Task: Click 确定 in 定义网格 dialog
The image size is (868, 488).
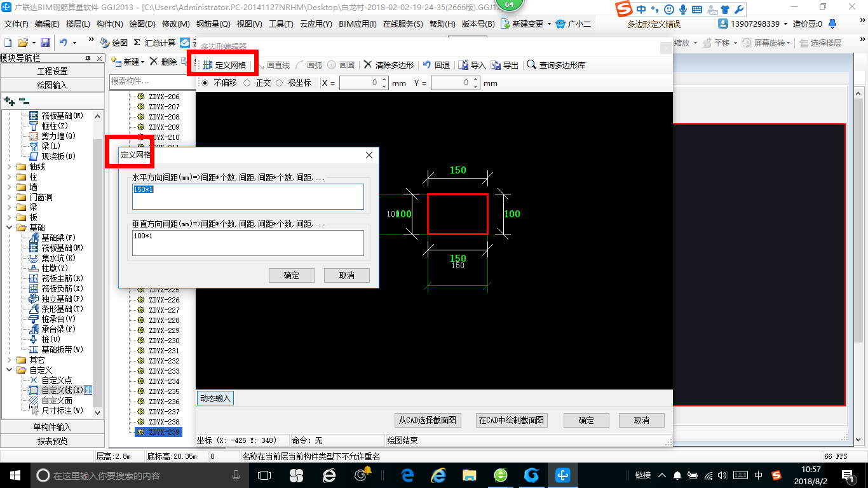Action: pos(292,275)
